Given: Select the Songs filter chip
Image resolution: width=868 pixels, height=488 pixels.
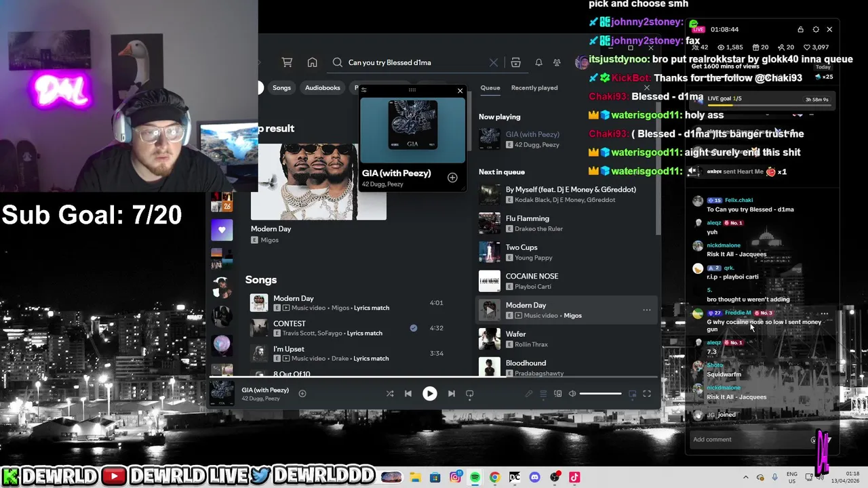Looking at the screenshot, I should [281, 87].
